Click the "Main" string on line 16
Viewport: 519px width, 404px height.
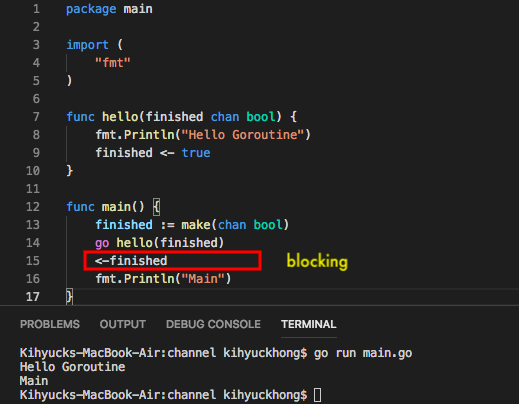(x=202, y=279)
